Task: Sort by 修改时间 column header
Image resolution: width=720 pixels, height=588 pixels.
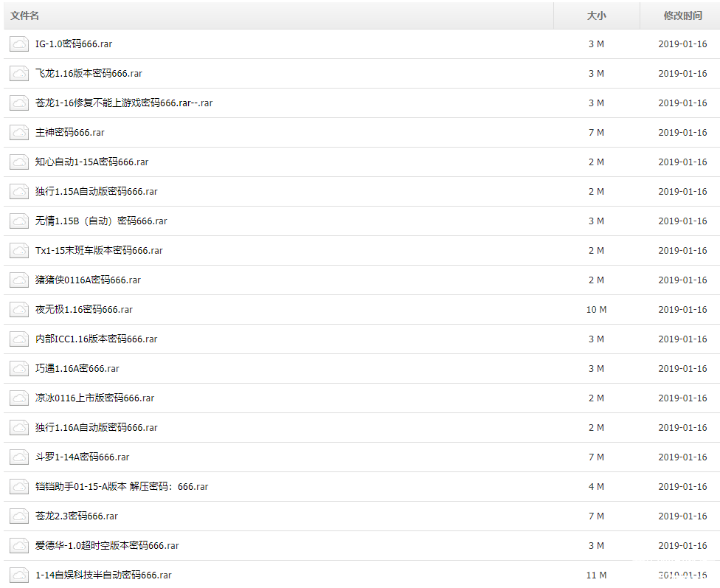Action: [x=683, y=15]
